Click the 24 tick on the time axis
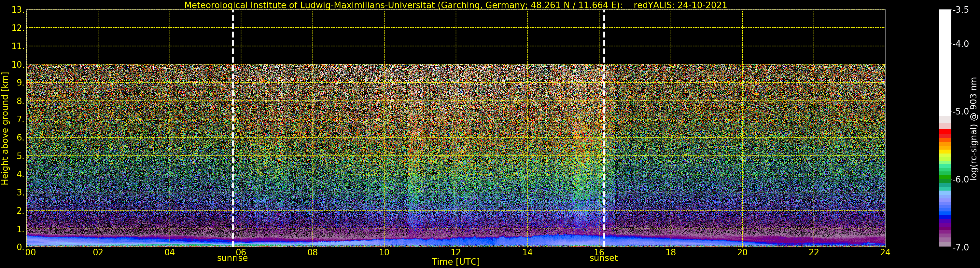 (x=885, y=252)
